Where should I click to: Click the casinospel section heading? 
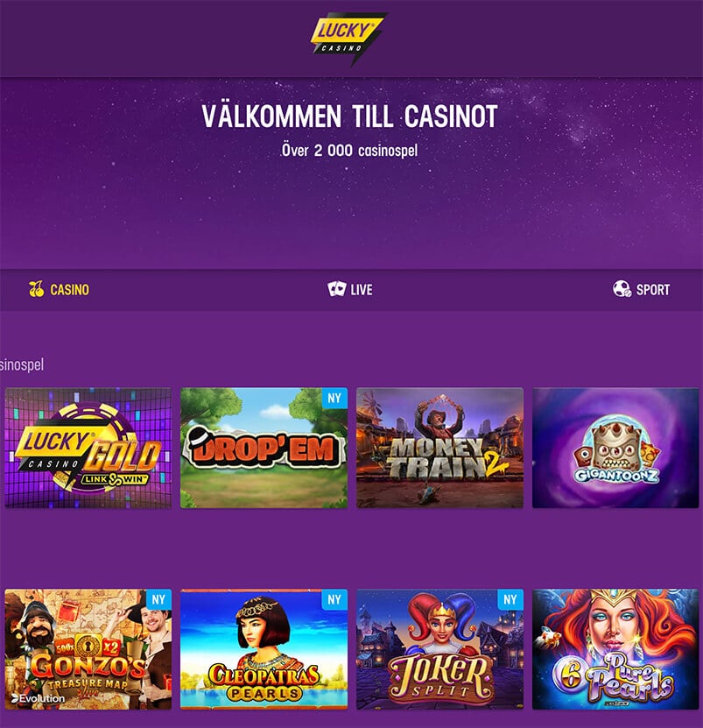click(x=22, y=365)
